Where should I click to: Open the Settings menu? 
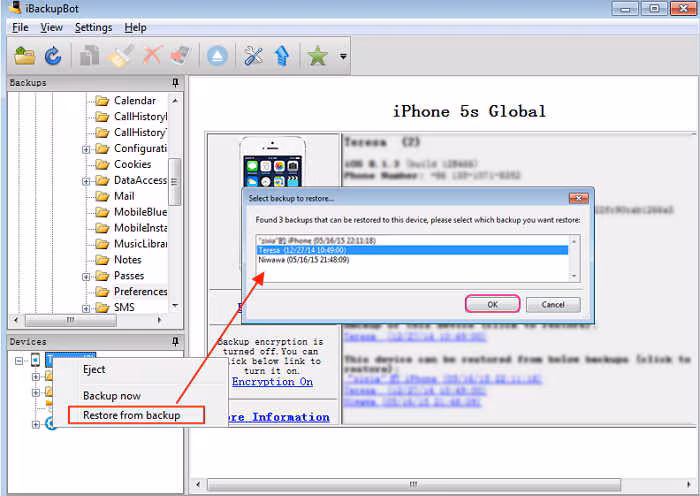(x=93, y=28)
